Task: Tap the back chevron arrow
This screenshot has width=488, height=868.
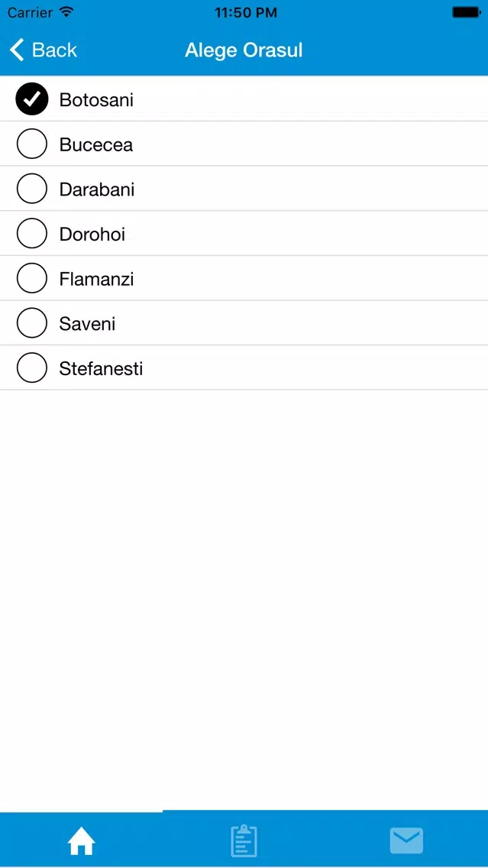Action: 17,50
